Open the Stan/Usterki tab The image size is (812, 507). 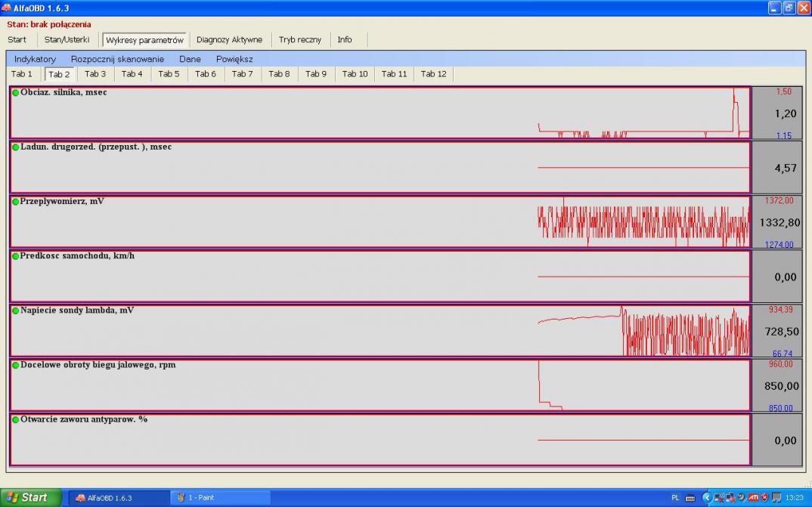[67, 40]
